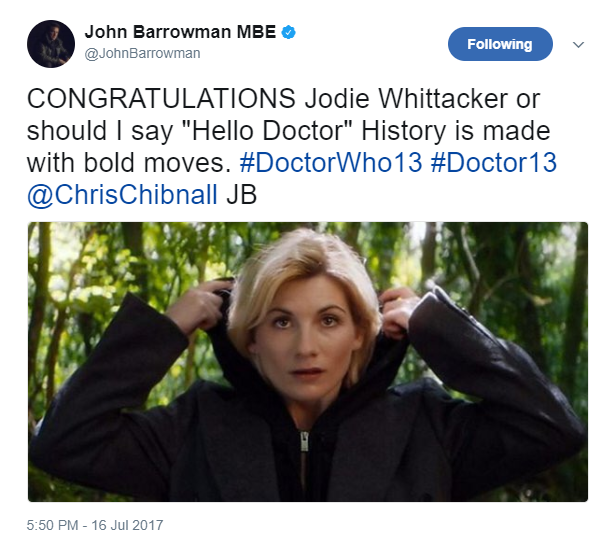
Task: Click the blue verified badge
Action: coord(289,32)
